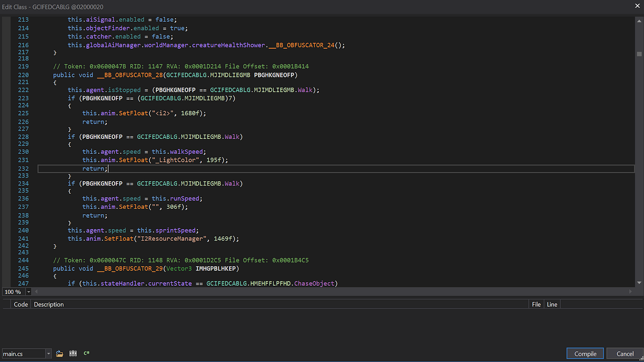The height and width of the screenshot is (362, 644).
Task: Place cursor on line 232 return statement
Action: coord(94,168)
